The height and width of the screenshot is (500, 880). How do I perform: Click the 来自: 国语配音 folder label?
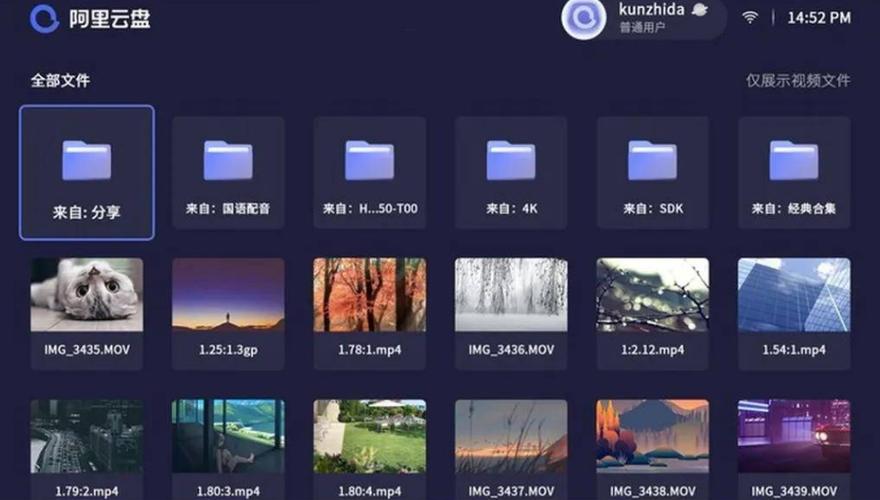coord(228,209)
